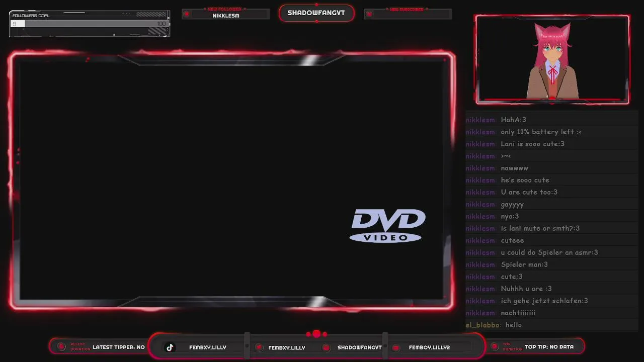The image size is (644, 362).
Task: Click the new follower name NIKKLESM
Action: point(226,16)
